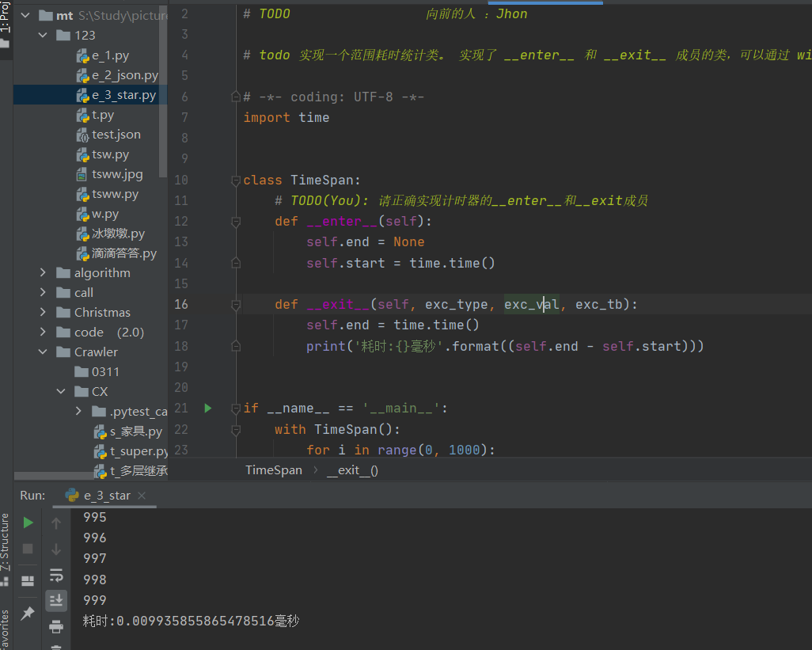
Task: Toggle soft-wrap in the Run console
Action: point(56,575)
